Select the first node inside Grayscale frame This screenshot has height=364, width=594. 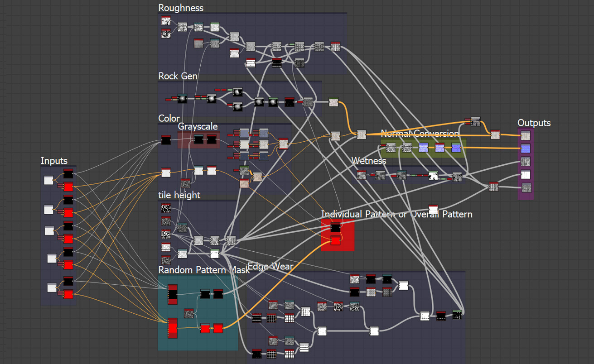[198, 139]
